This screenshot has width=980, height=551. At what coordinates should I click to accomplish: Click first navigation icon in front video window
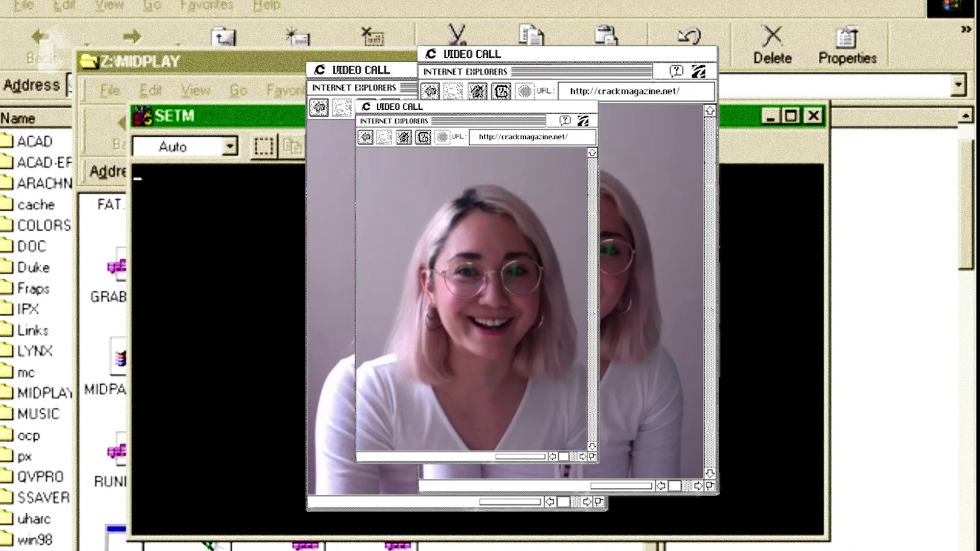tap(365, 137)
